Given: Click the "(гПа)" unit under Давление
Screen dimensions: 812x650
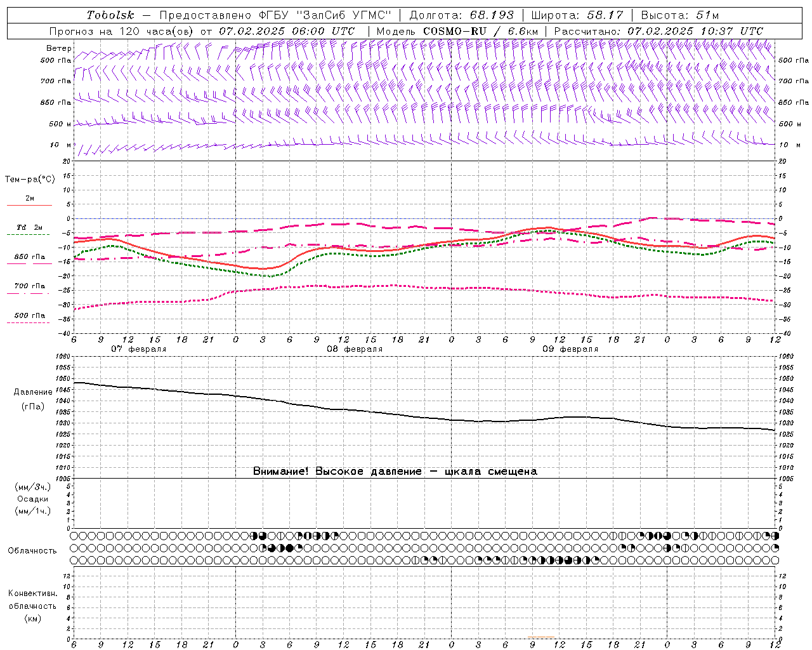Looking at the screenshot, I should 33,406.
